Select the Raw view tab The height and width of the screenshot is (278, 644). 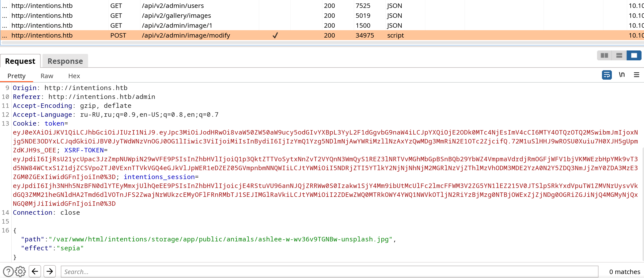(47, 76)
